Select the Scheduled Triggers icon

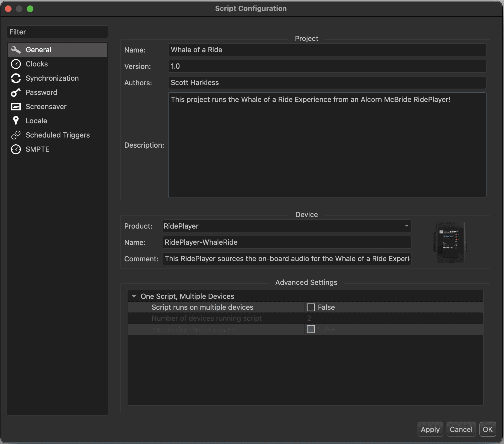16,135
